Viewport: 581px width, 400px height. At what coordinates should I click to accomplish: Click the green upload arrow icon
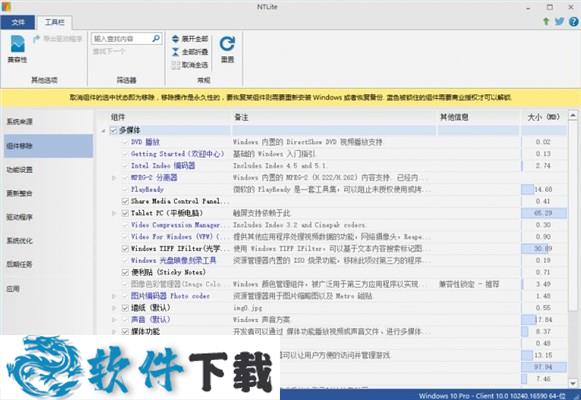click(x=546, y=21)
